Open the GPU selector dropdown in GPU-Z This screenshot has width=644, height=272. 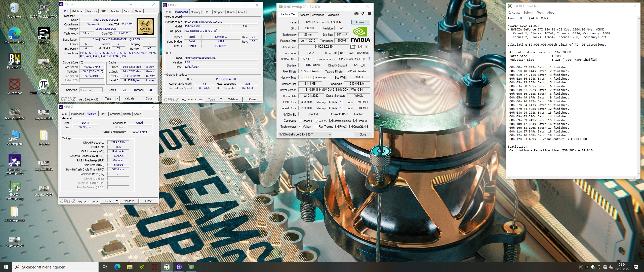pyautogui.click(x=305, y=134)
